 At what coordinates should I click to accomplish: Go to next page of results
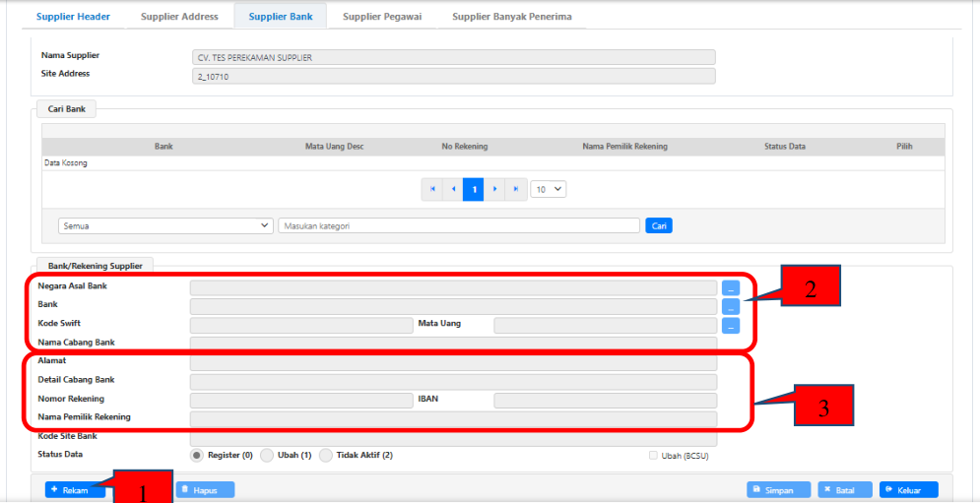point(494,189)
